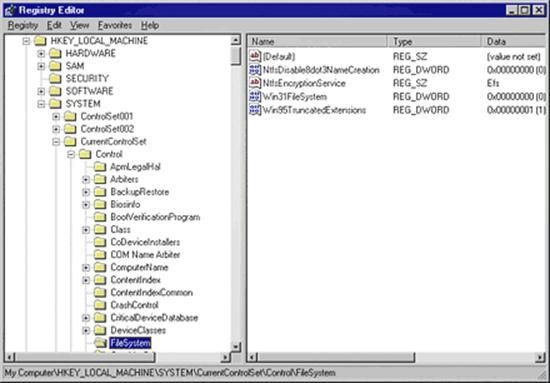Click the SAM folder icon

click(x=55, y=66)
